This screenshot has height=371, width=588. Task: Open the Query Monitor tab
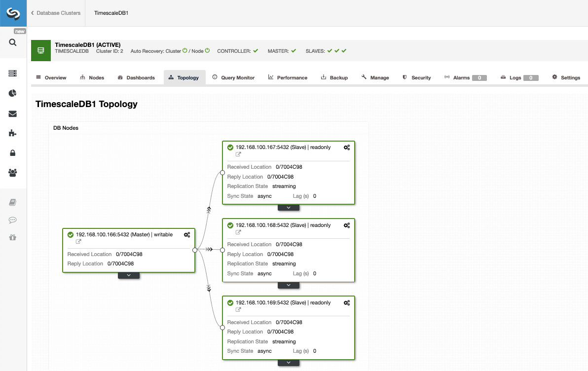pos(233,77)
